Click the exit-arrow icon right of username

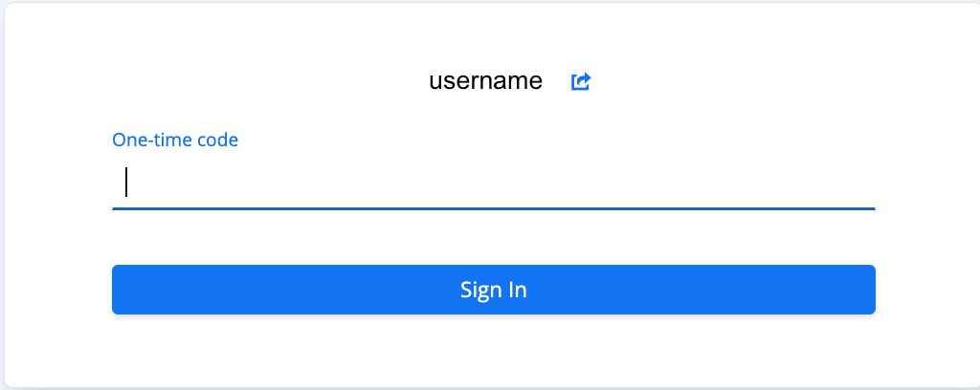581,82
